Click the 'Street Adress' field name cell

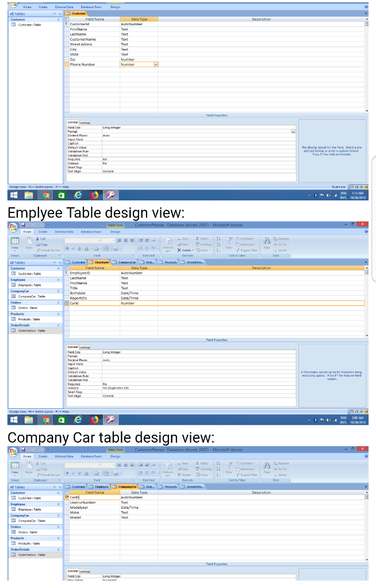point(94,44)
